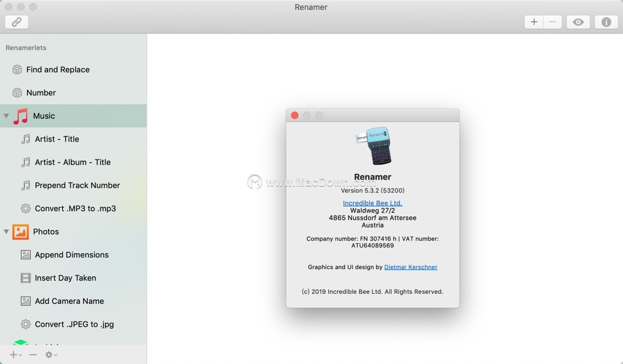Image resolution: width=623 pixels, height=364 pixels.
Task: Close the About Renamer dialog
Action: [295, 115]
